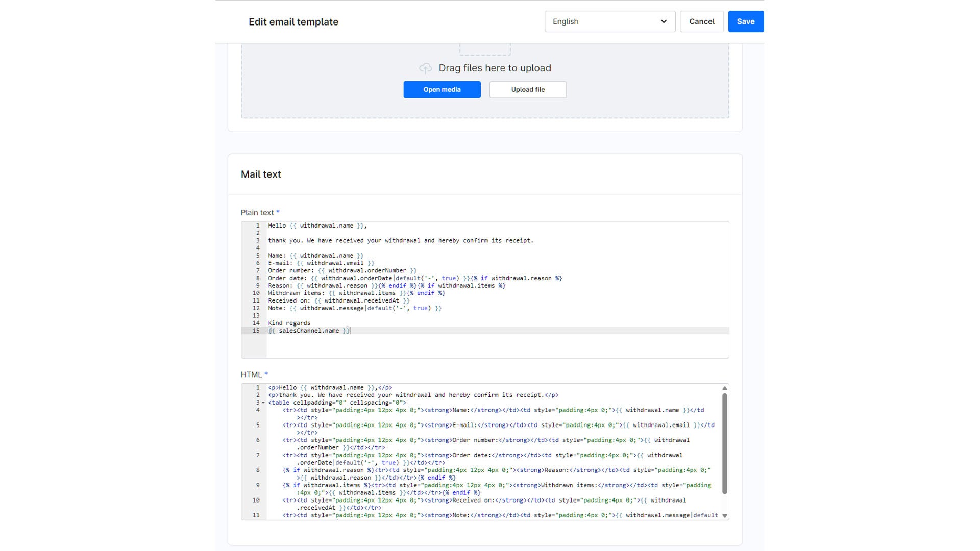Viewport: 980px width, 551px height.
Task: Click plain text E-mail line 6
Action: (x=321, y=263)
